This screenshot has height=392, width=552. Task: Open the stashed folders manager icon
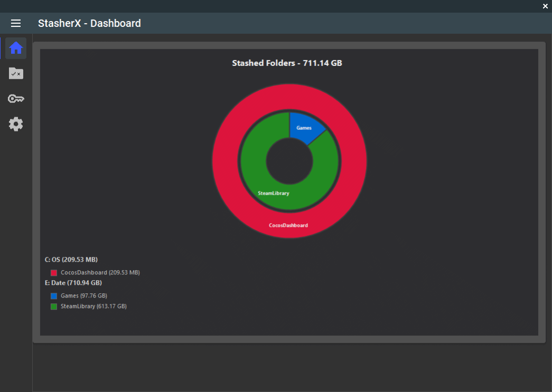(x=16, y=73)
